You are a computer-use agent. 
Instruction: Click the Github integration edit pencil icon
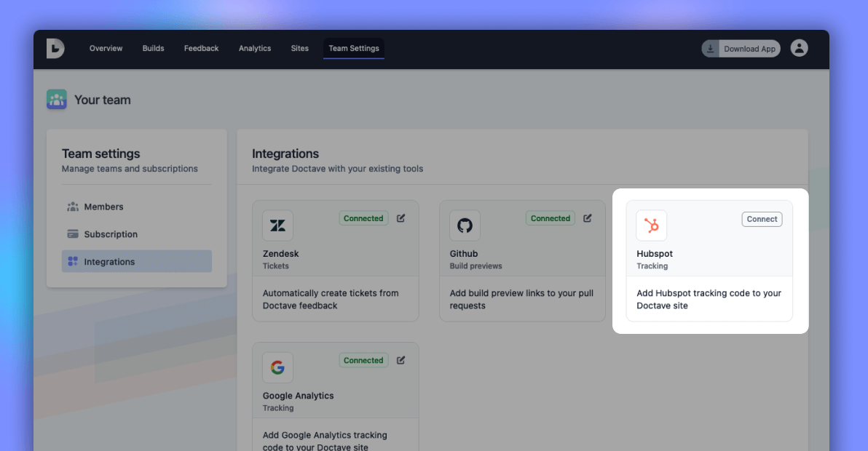pos(587,217)
